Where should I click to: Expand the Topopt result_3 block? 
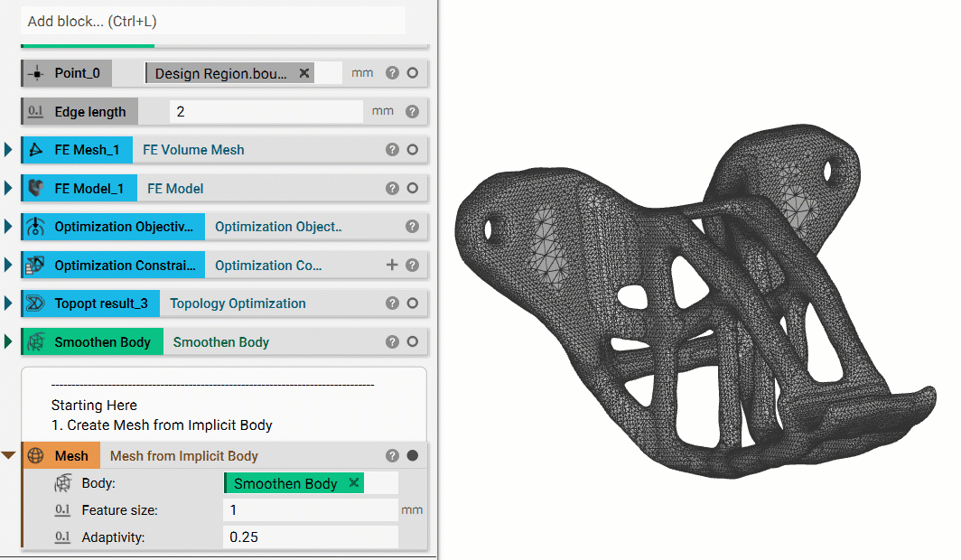(x=9, y=303)
